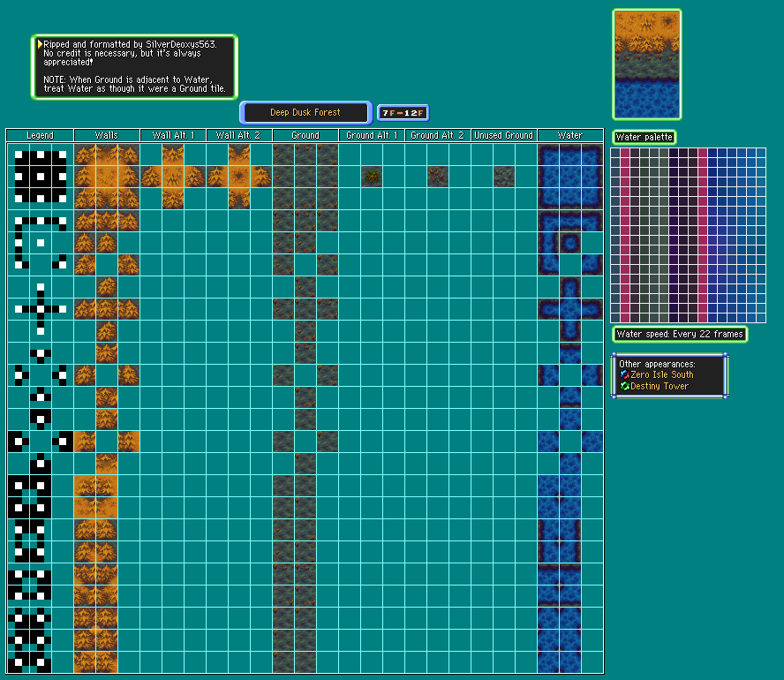Pick the bottom-left swatch of the Water palette
The width and height of the screenshot is (784, 680).
(x=615, y=318)
